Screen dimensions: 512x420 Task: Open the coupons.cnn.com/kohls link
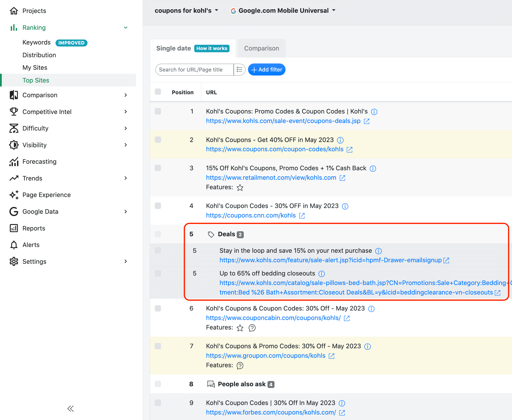pyautogui.click(x=251, y=215)
